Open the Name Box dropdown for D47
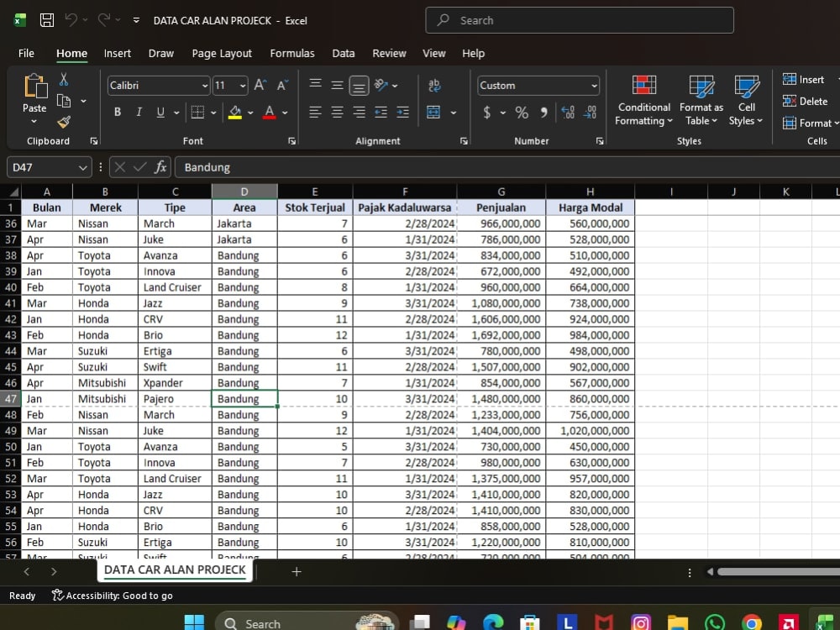Screen dimensions: 840x630 pos(82,168)
